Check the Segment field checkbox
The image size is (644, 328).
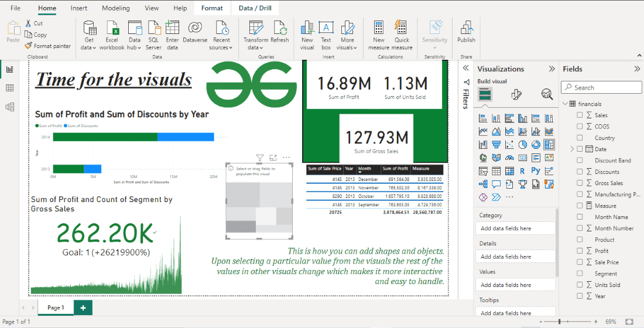pos(580,274)
